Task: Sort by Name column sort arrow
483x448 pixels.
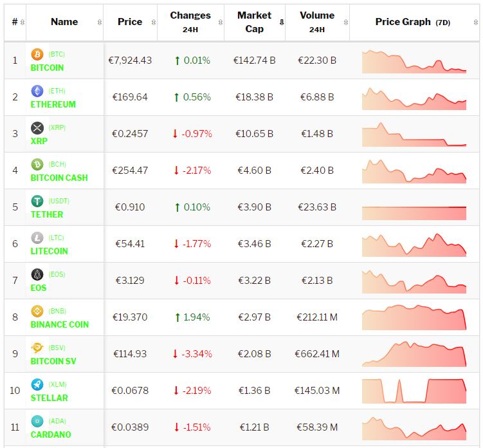Action: [99, 22]
